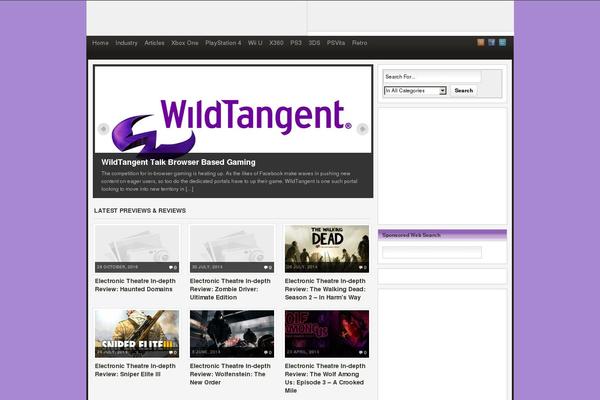Open the Facebook icon in navigation bar
The width and height of the screenshot is (600, 400).
(492, 42)
